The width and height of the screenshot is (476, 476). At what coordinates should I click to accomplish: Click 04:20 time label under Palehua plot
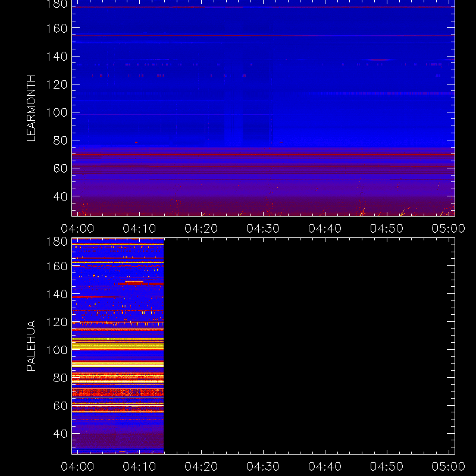pyautogui.click(x=201, y=466)
